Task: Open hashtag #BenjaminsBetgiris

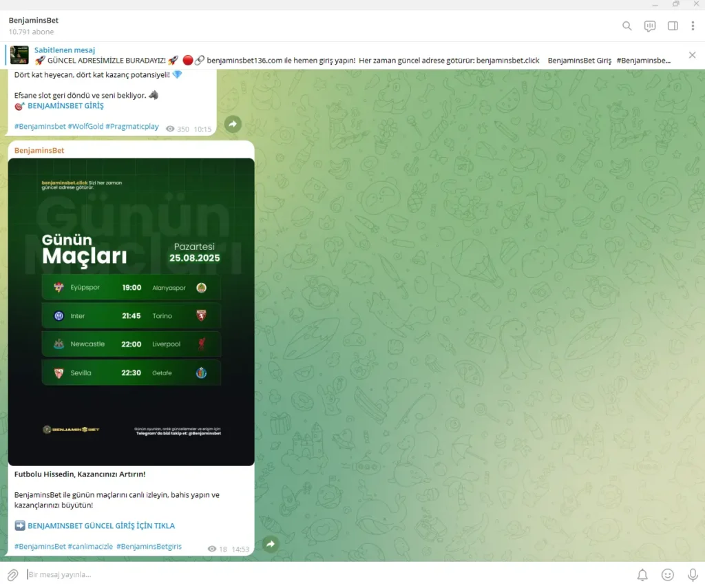Action: [149, 546]
